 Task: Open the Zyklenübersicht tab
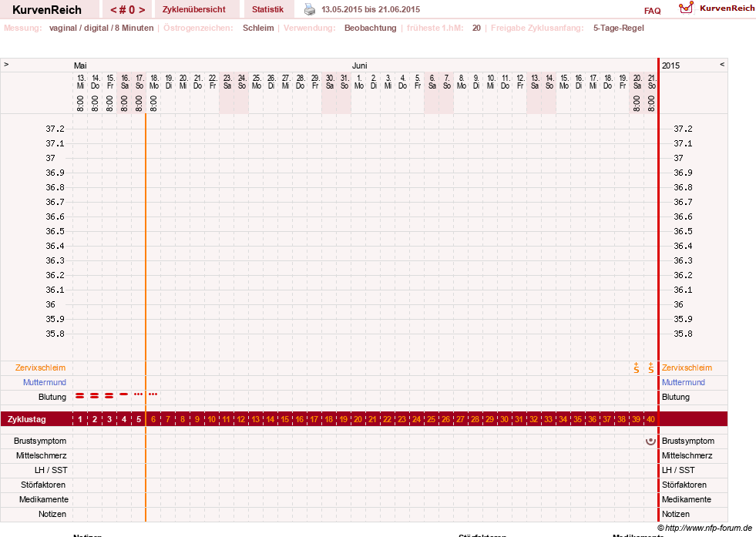coord(194,9)
